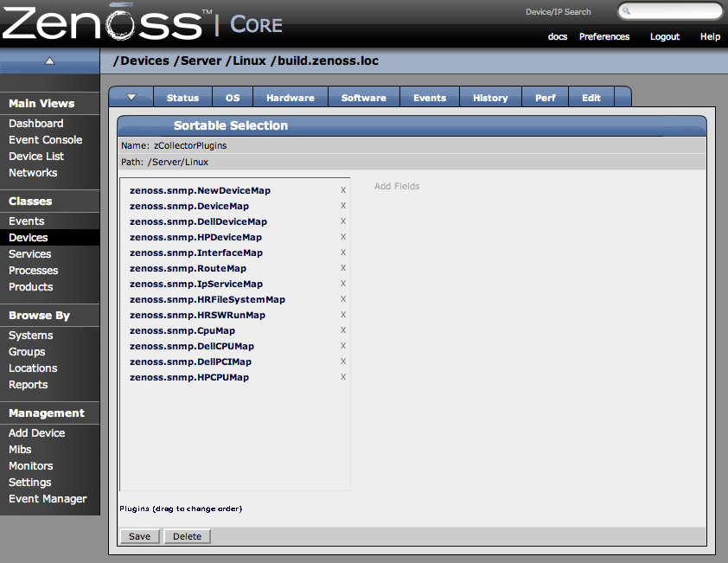Browse by Groups
This screenshot has height=563, width=728.
[27, 352]
